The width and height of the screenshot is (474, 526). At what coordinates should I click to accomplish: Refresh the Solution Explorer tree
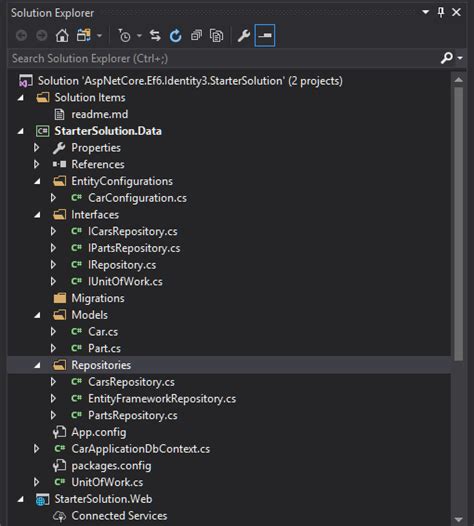pos(175,35)
